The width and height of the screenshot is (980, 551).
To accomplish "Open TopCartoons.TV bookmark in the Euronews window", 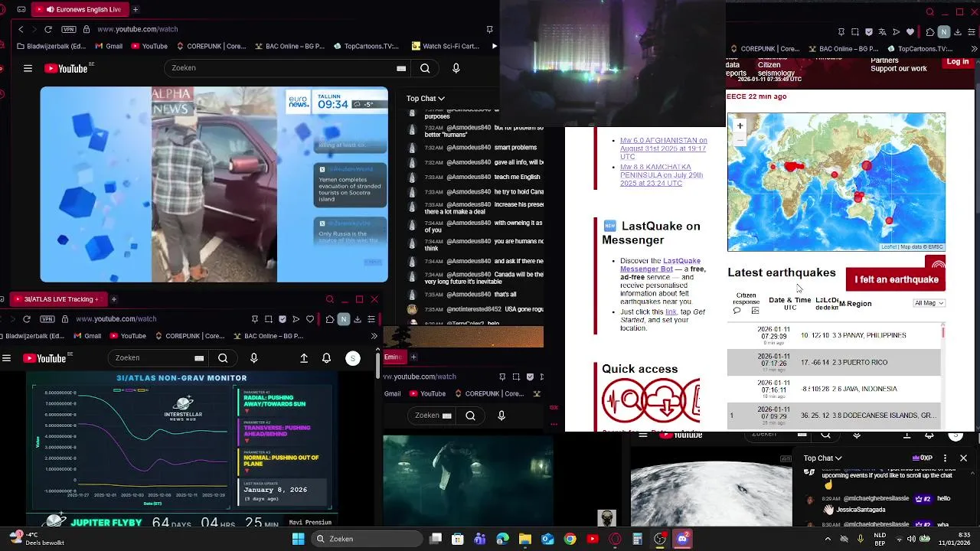I will point(365,46).
